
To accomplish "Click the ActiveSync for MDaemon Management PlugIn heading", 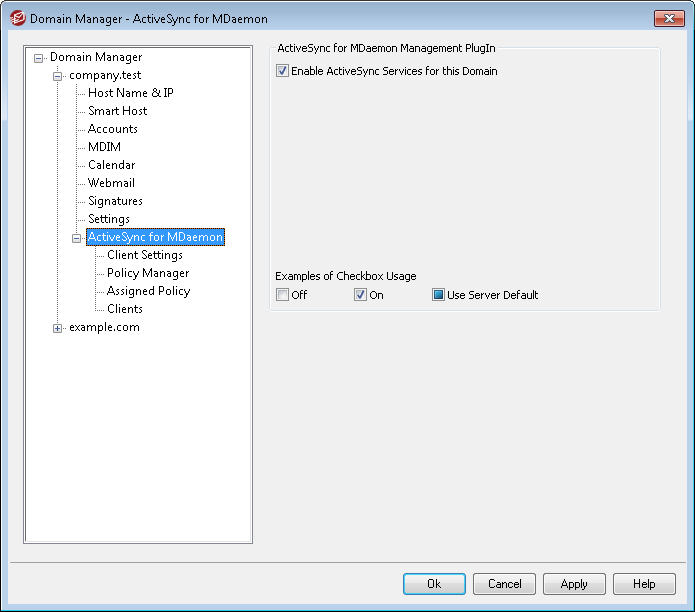I will [x=386, y=48].
